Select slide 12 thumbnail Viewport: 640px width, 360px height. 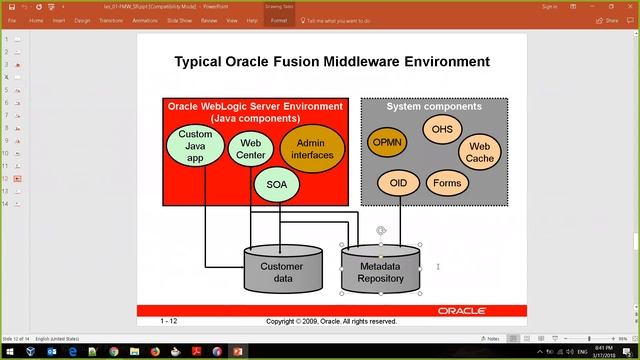click(17, 179)
